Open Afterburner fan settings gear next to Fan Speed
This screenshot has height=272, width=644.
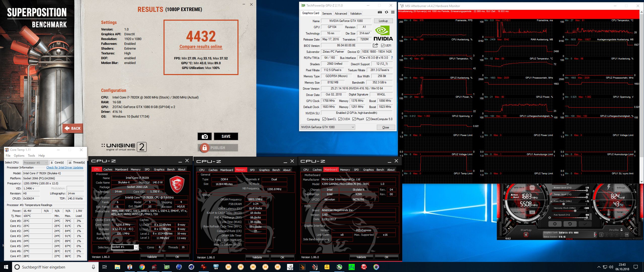(x=550, y=218)
